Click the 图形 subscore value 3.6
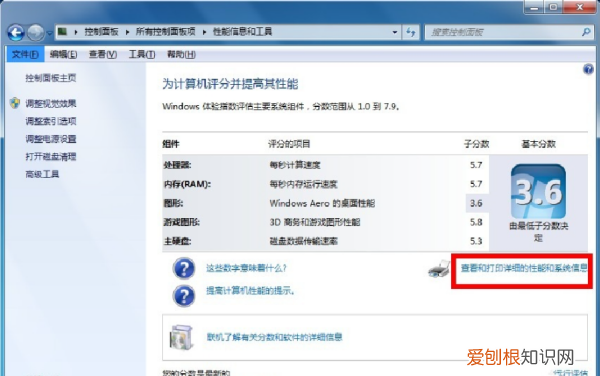 pos(476,203)
